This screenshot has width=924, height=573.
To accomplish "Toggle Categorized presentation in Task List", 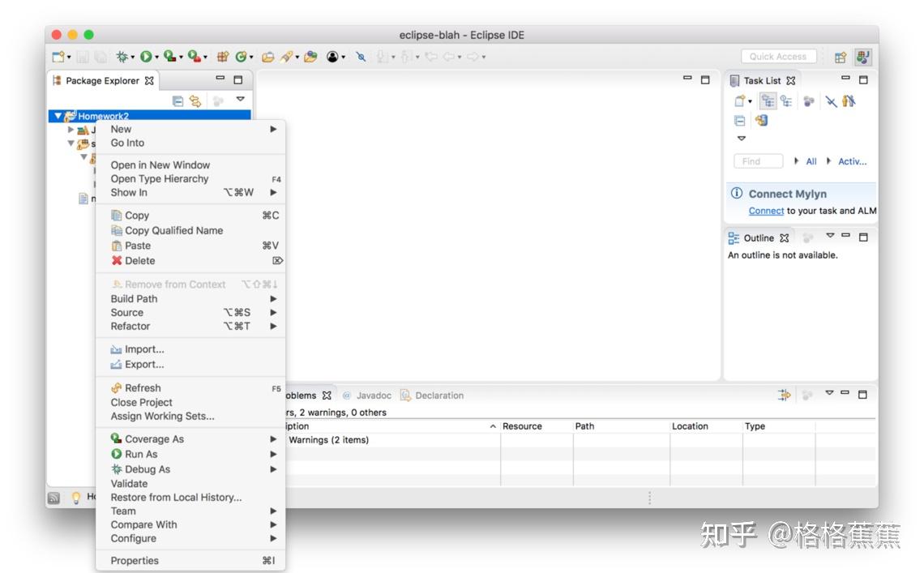I will point(768,101).
